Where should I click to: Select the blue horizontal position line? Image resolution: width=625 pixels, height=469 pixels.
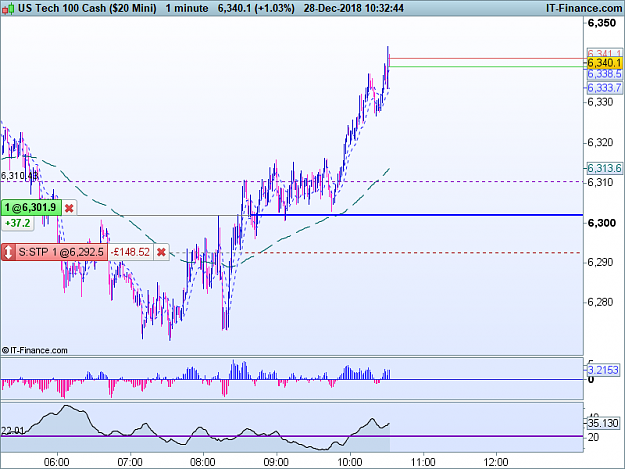coord(419,215)
